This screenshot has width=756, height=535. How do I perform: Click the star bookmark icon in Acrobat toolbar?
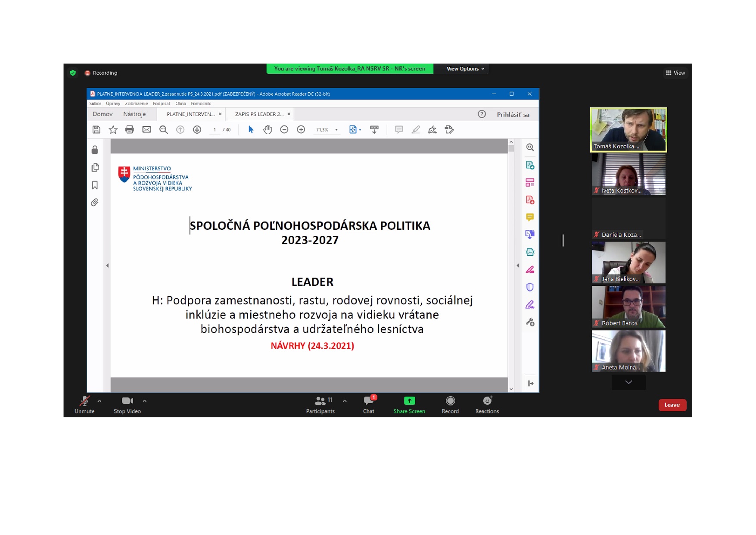tap(113, 130)
